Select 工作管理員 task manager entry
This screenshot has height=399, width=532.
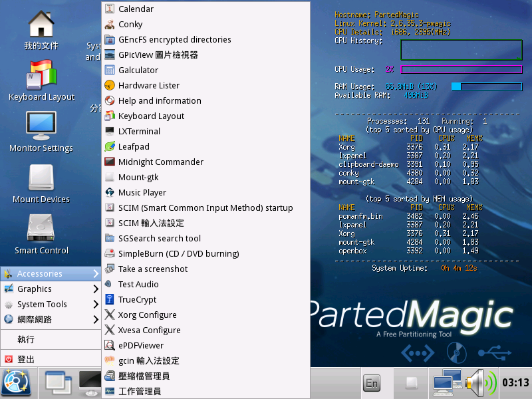click(206, 391)
